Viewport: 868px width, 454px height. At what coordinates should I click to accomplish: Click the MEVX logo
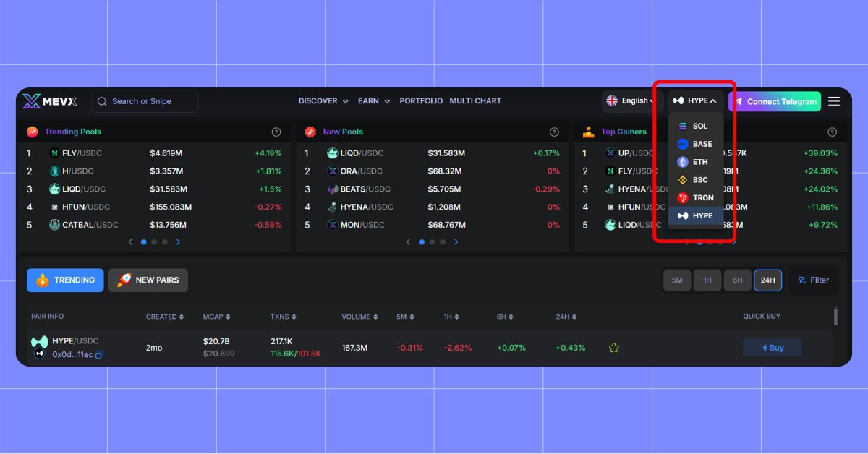tap(48, 100)
